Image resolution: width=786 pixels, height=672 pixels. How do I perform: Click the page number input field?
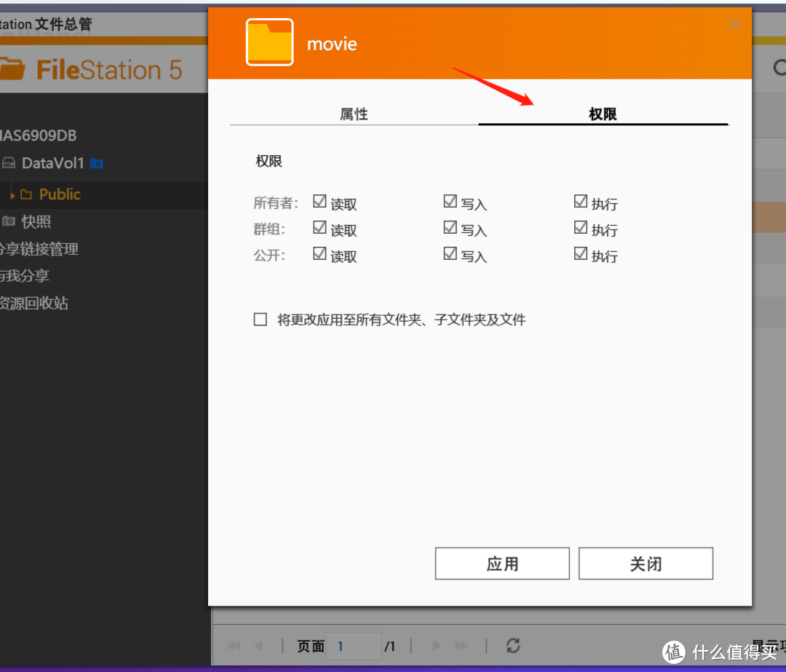pos(353,646)
